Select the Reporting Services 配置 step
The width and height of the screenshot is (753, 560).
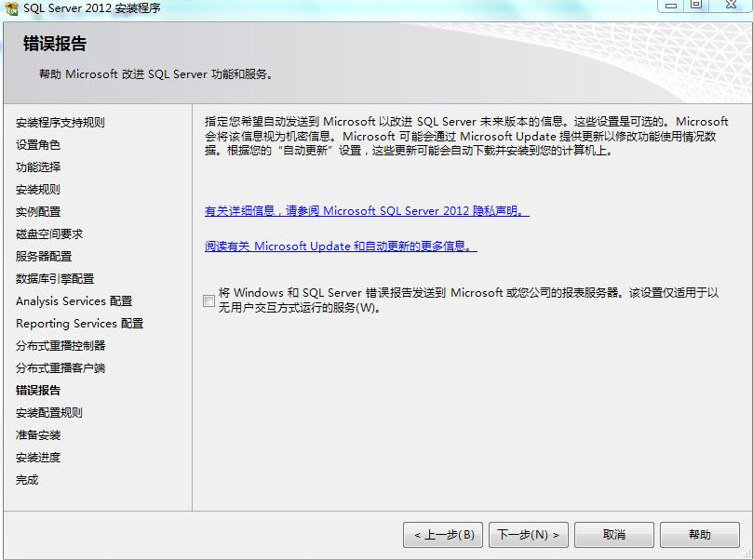[80, 324]
